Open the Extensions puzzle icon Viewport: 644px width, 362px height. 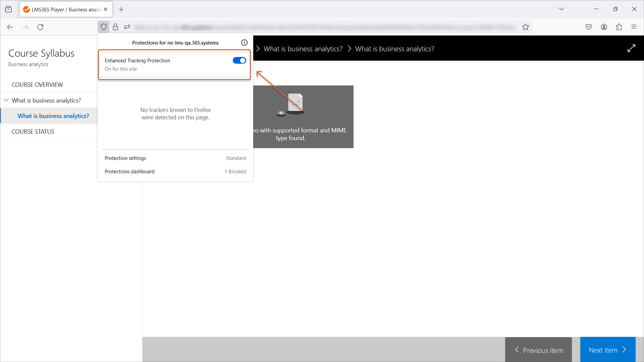(619, 27)
